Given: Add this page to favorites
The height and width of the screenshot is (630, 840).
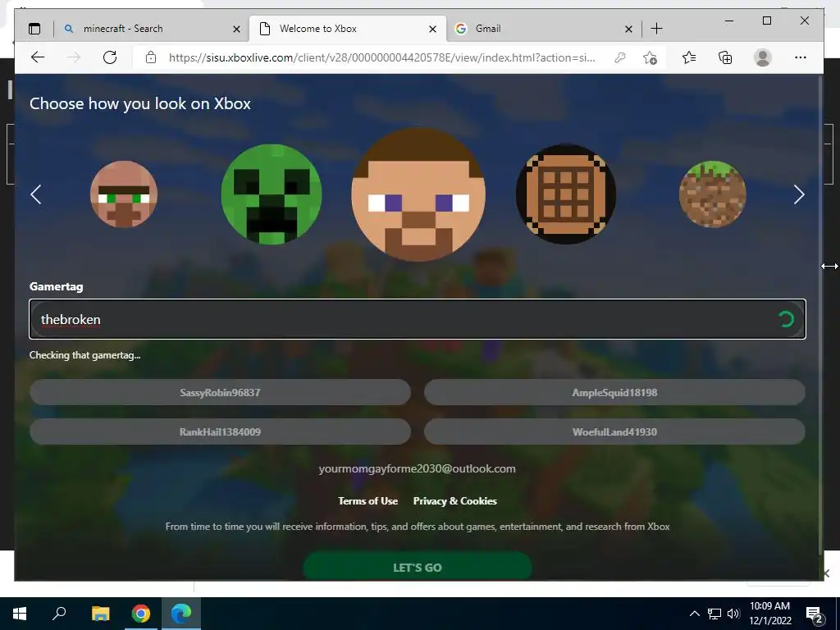Looking at the screenshot, I should pos(650,57).
